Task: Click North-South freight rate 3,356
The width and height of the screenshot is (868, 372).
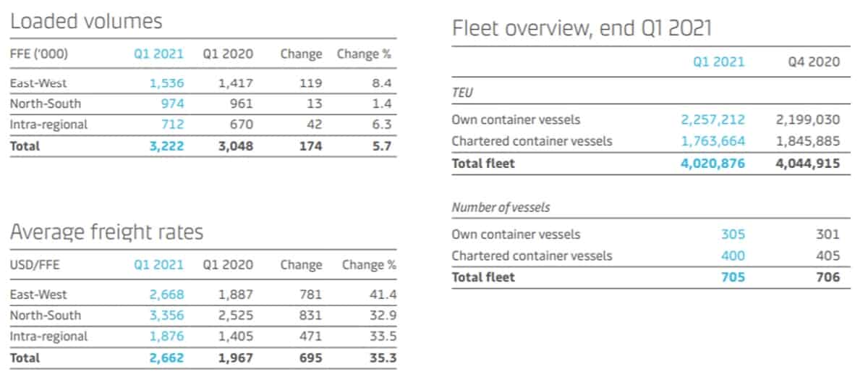Action: [x=166, y=316]
